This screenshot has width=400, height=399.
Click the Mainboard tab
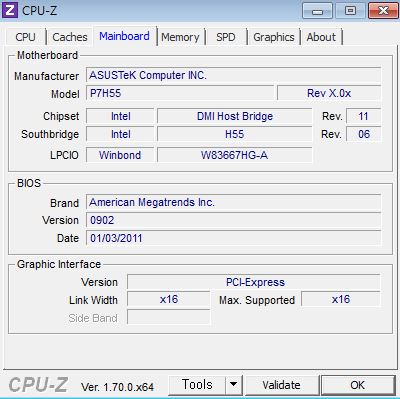point(124,36)
